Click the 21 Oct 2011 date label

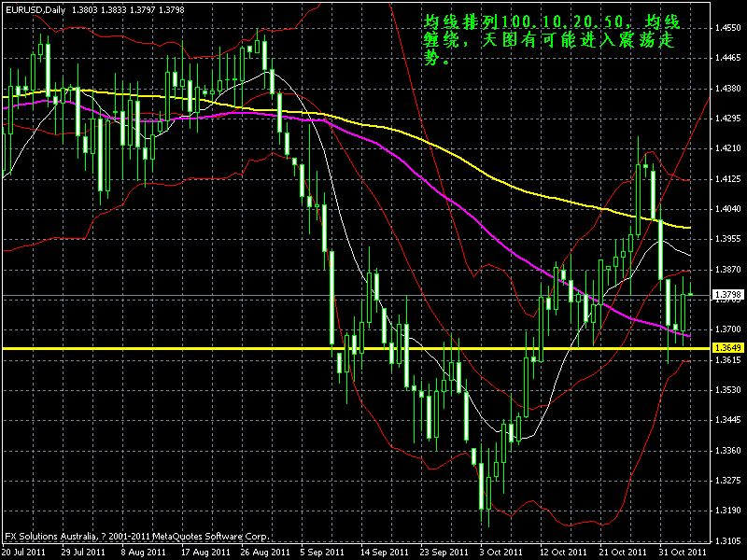(621, 552)
